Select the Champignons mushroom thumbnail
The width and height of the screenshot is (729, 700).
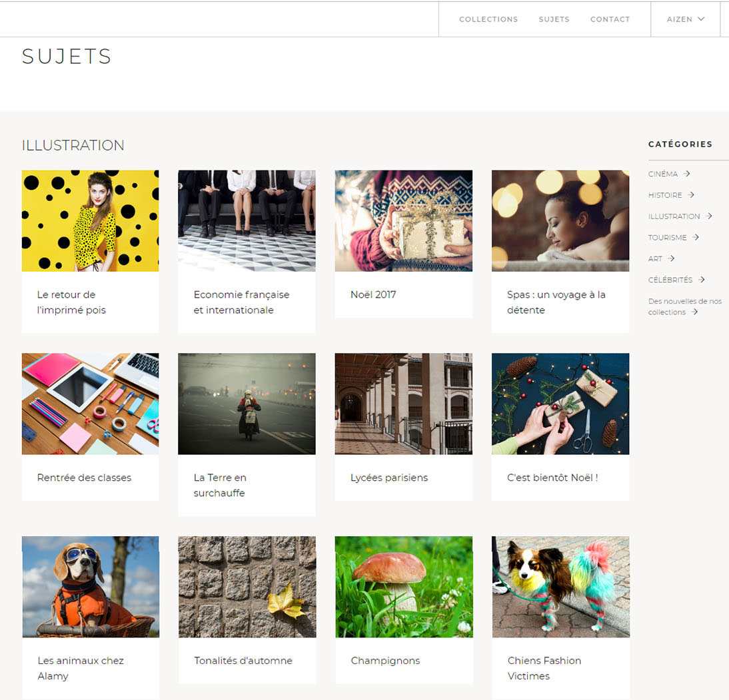[404, 587]
